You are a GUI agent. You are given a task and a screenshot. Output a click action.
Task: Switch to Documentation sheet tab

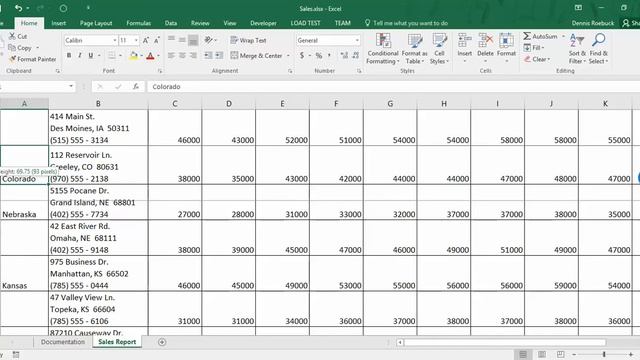(x=63, y=342)
